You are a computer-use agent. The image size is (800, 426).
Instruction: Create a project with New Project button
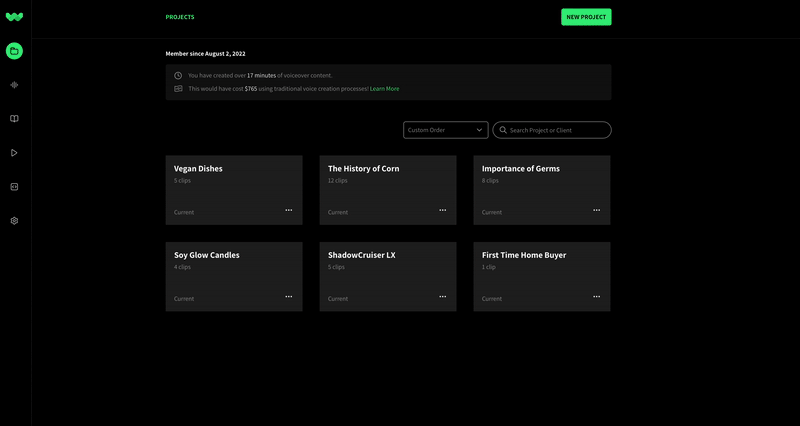(x=586, y=17)
